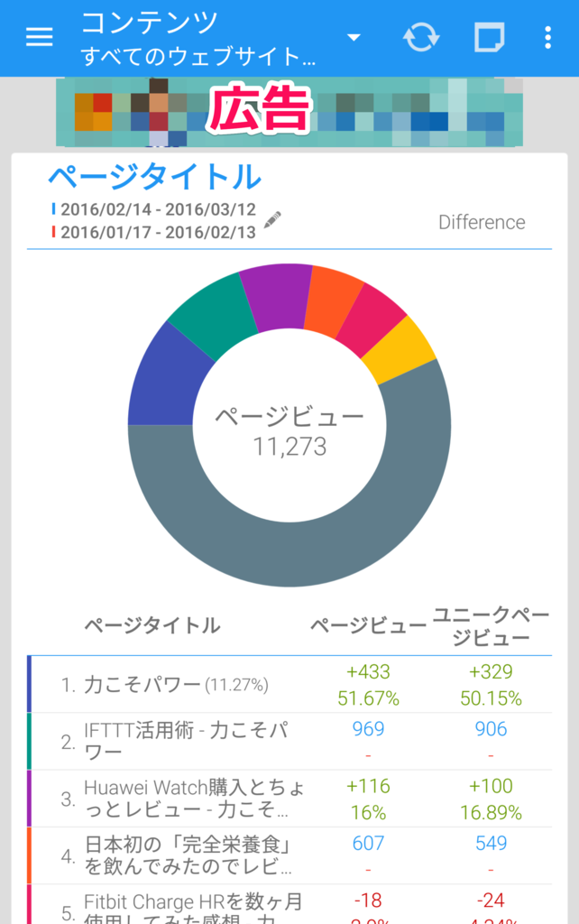The width and height of the screenshot is (579, 924).
Task: Expand the report title dropdown arrow
Action: point(354,38)
